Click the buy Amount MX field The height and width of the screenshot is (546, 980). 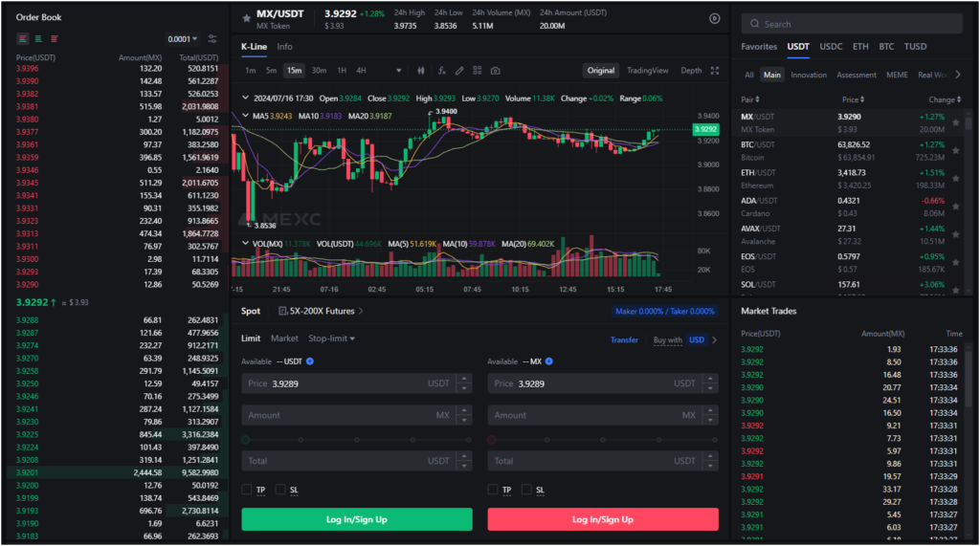click(x=357, y=415)
